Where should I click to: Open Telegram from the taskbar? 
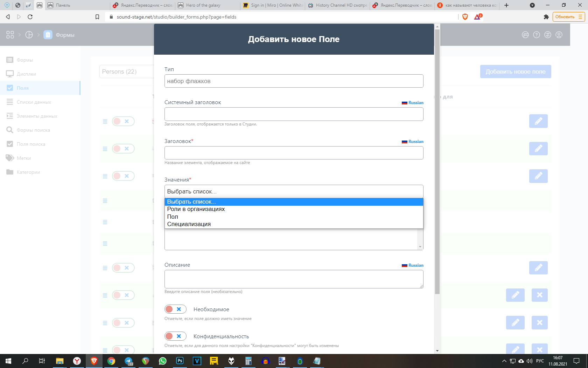click(128, 361)
